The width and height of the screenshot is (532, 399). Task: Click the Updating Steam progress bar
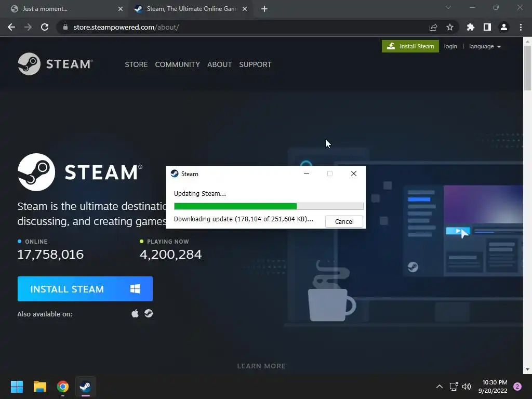point(269,206)
